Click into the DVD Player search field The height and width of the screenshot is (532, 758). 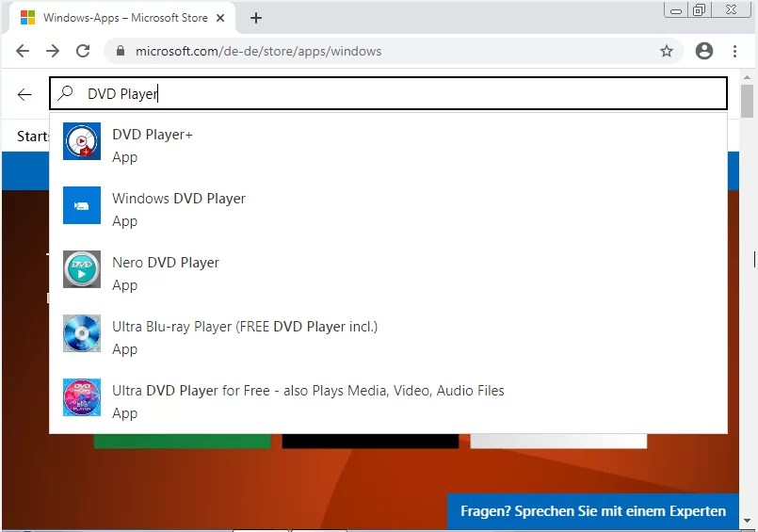(388, 93)
